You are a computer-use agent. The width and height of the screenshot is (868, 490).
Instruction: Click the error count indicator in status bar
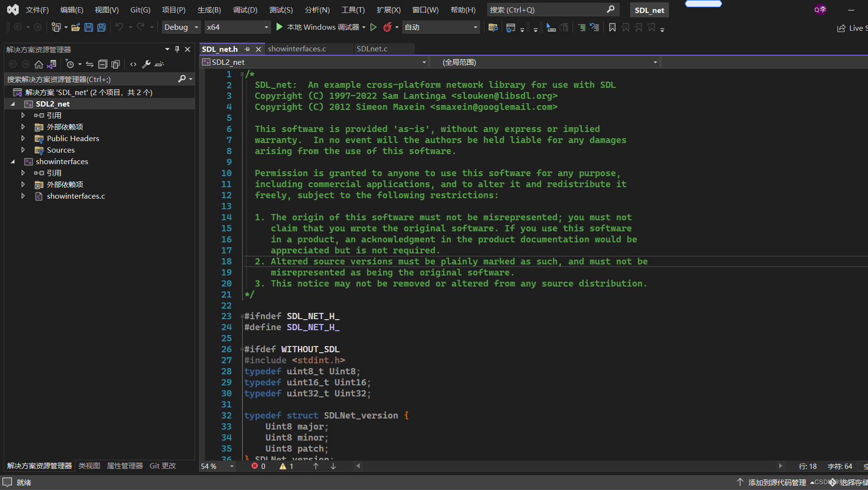tap(258, 466)
